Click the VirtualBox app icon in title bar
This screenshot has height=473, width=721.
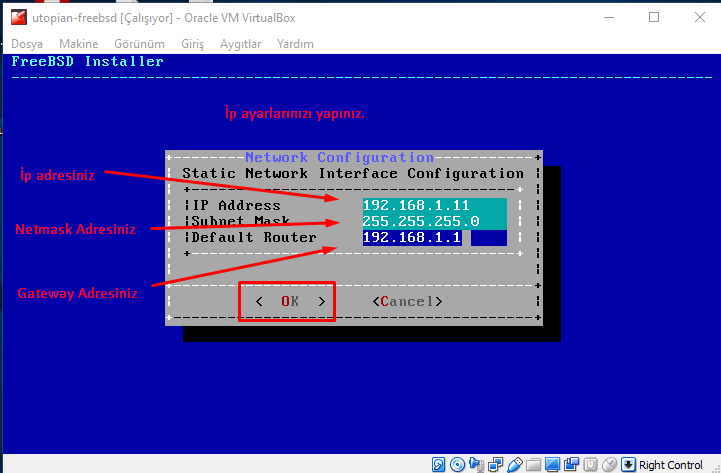click(19, 17)
